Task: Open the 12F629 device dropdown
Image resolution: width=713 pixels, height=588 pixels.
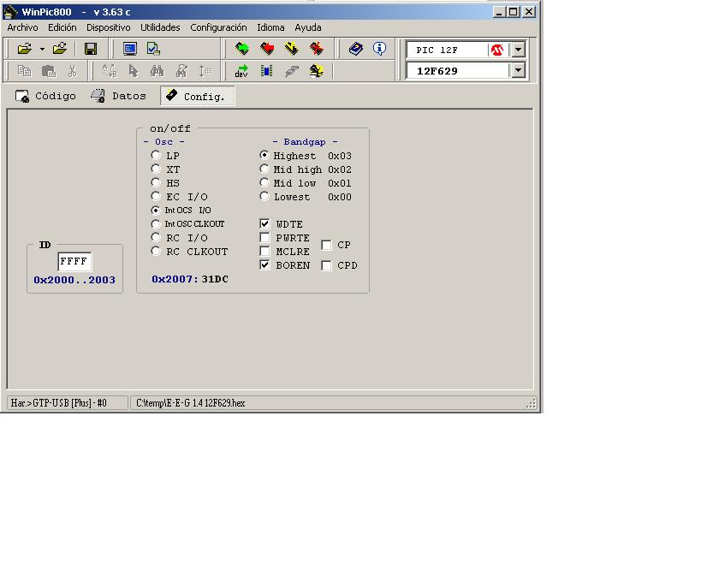Action: 518,71
